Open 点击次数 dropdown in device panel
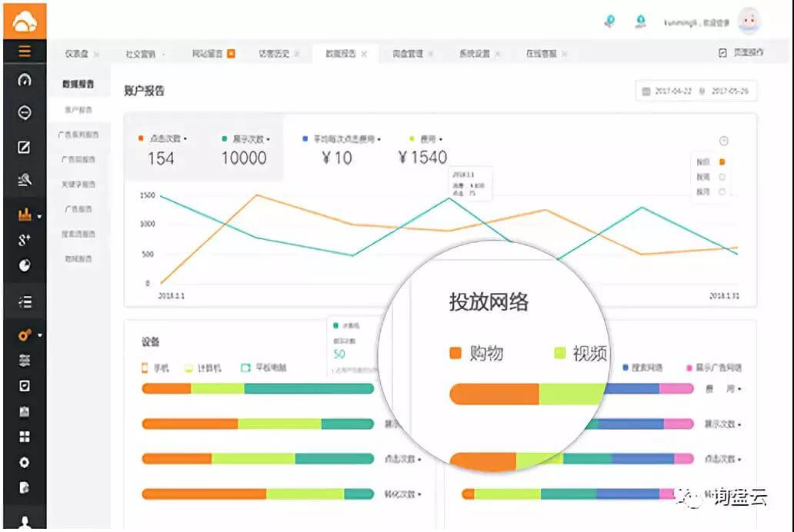The image size is (794, 532). coord(403,459)
